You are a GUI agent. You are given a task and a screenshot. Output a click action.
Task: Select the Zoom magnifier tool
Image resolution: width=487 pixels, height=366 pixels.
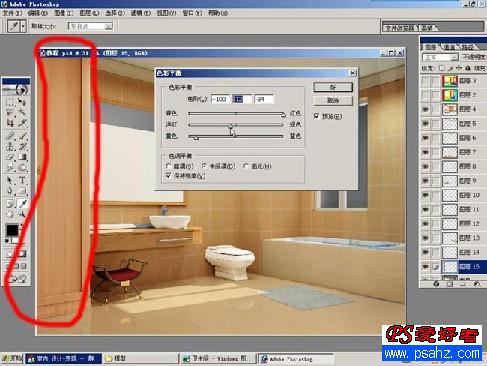tap(22, 214)
